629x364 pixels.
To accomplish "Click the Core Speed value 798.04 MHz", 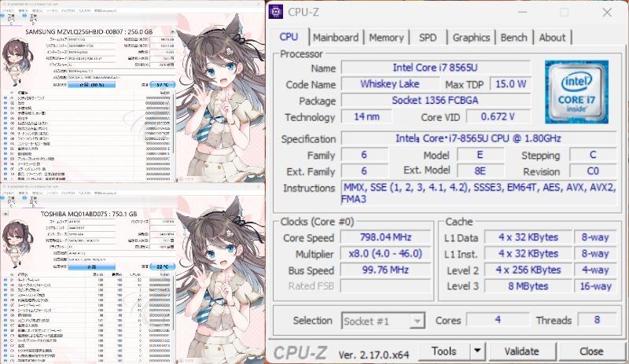I will coord(385,237).
